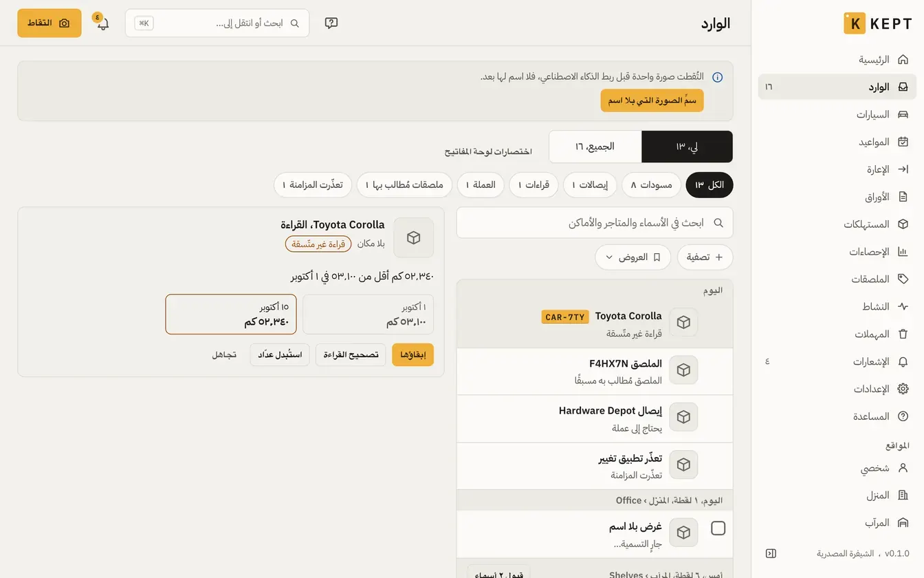Focus the ابحث في الأسماء والمتاجر والأماكن field
Viewport: 924px width, 578px height.
point(595,223)
